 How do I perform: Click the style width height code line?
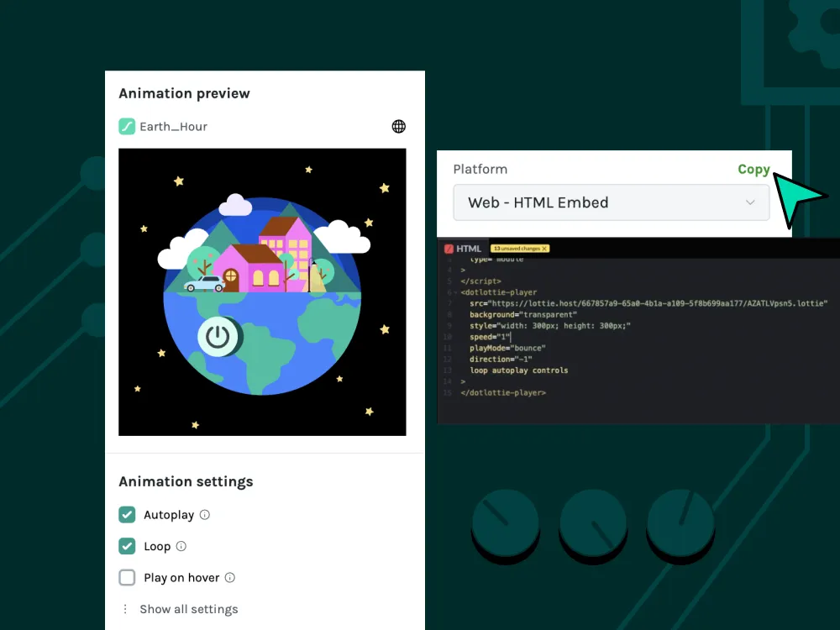550,326
